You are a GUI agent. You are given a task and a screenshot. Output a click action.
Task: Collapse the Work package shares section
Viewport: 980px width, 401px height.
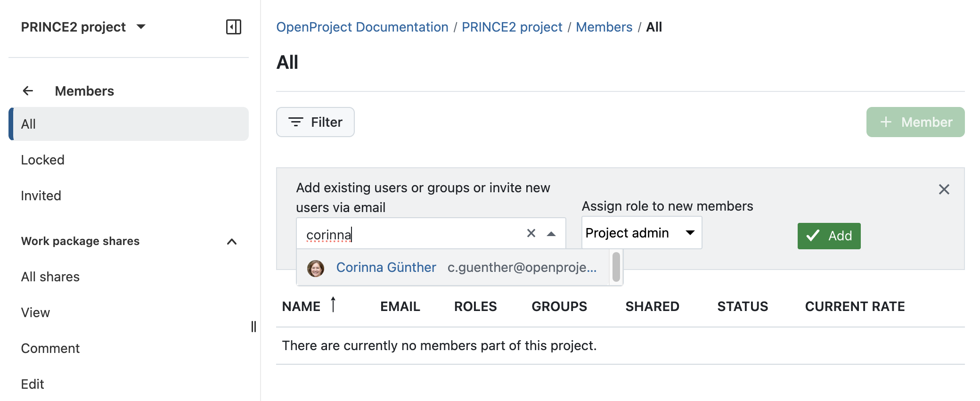(231, 242)
